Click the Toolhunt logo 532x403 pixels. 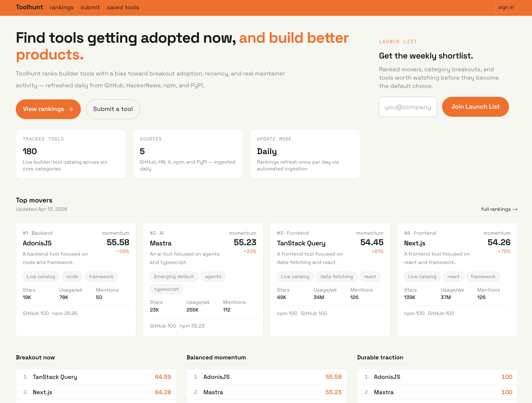pyautogui.click(x=29, y=7)
